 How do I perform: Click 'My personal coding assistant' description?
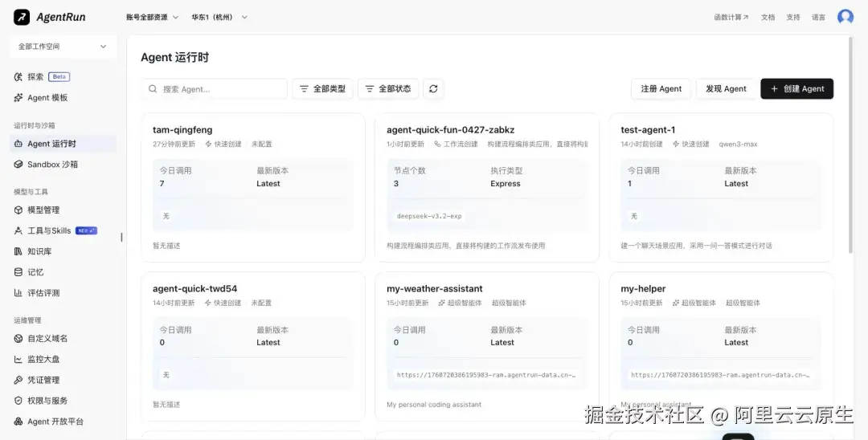tap(434, 405)
